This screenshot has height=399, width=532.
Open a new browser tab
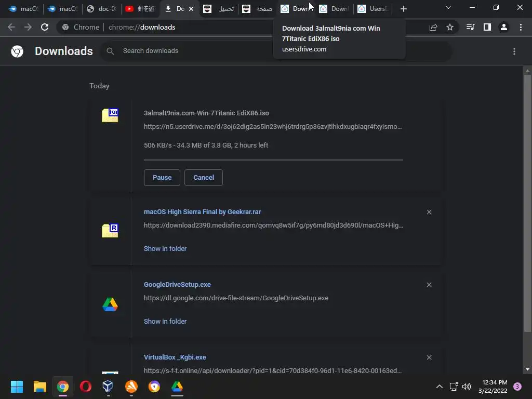403,9
